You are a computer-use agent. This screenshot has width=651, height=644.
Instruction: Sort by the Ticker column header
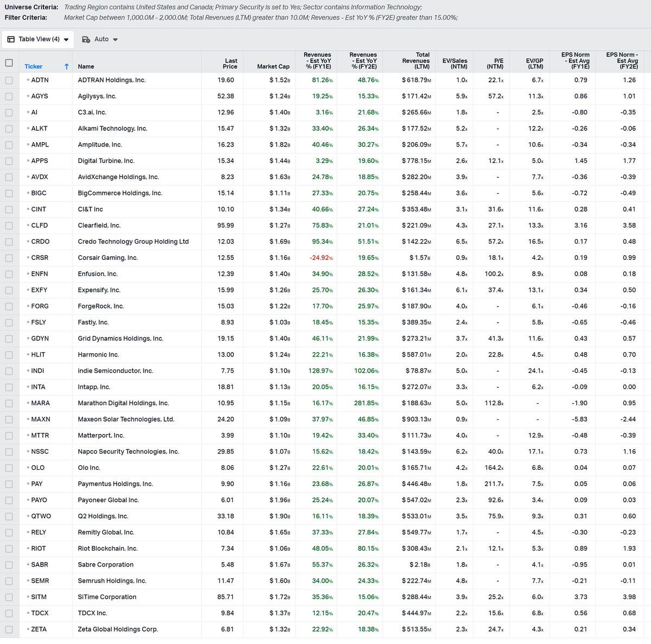coord(33,67)
